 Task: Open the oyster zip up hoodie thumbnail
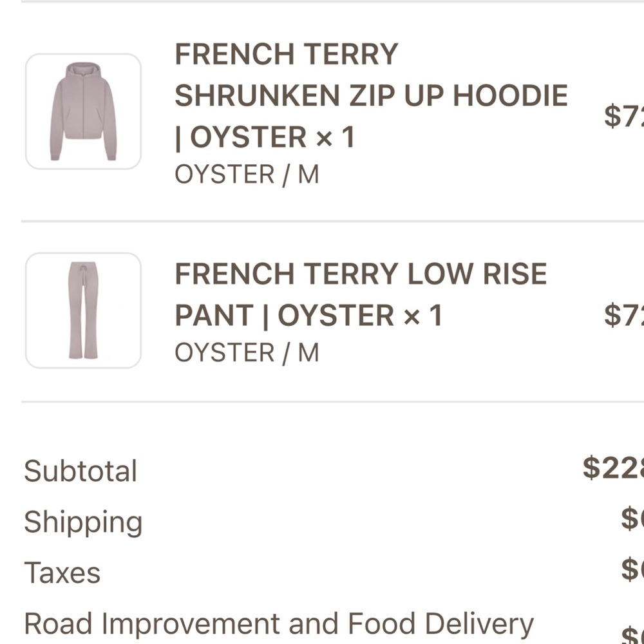[x=83, y=111]
